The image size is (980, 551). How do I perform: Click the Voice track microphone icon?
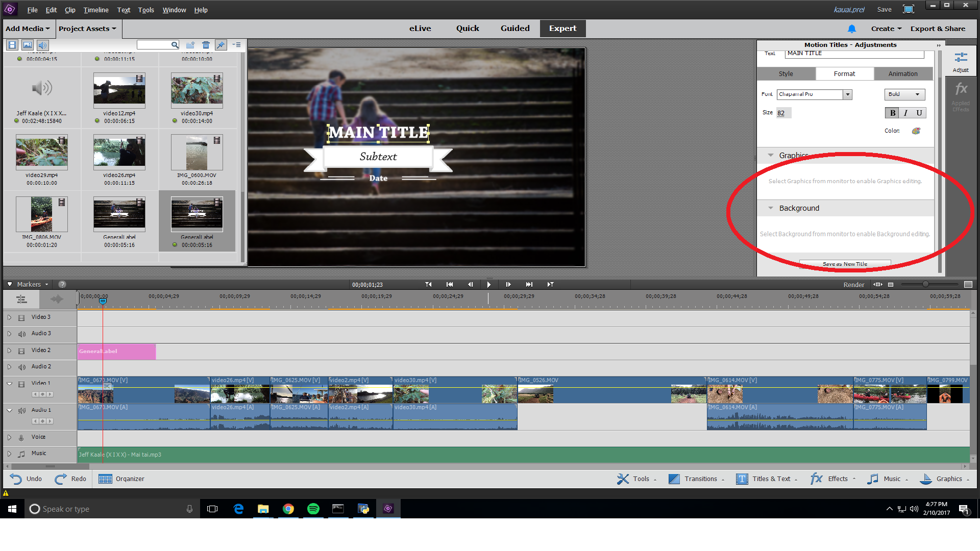click(x=21, y=437)
